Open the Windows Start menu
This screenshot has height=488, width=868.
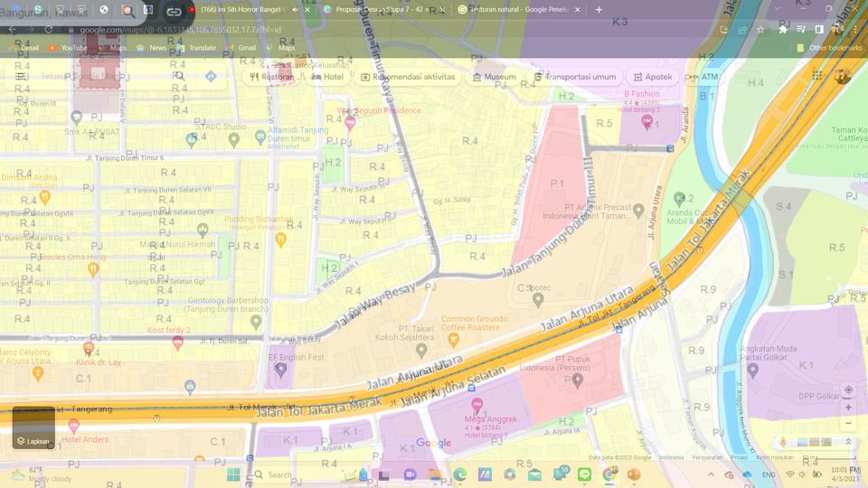(233, 474)
